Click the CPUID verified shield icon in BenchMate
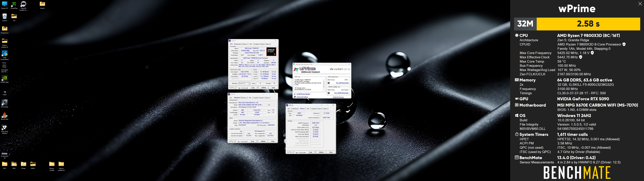This screenshot has width=644, height=181. 624,44
